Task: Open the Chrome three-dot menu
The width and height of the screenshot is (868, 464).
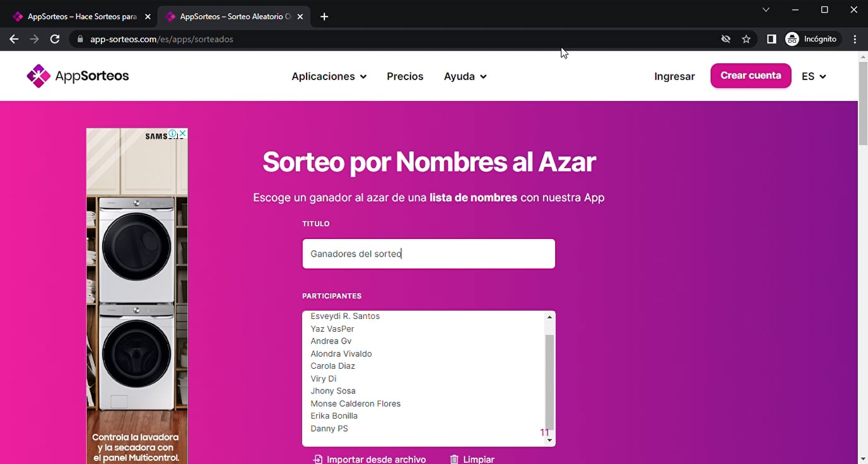Action: 855,39
